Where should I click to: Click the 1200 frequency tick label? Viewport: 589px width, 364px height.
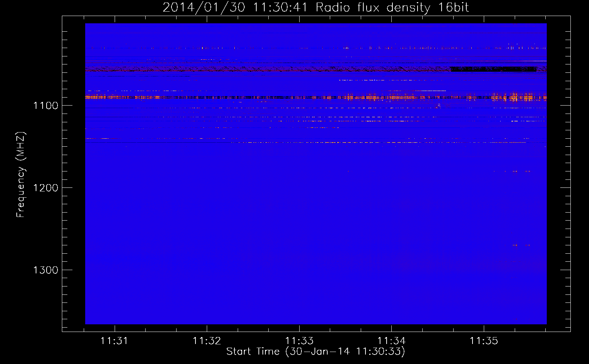coord(46,188)
